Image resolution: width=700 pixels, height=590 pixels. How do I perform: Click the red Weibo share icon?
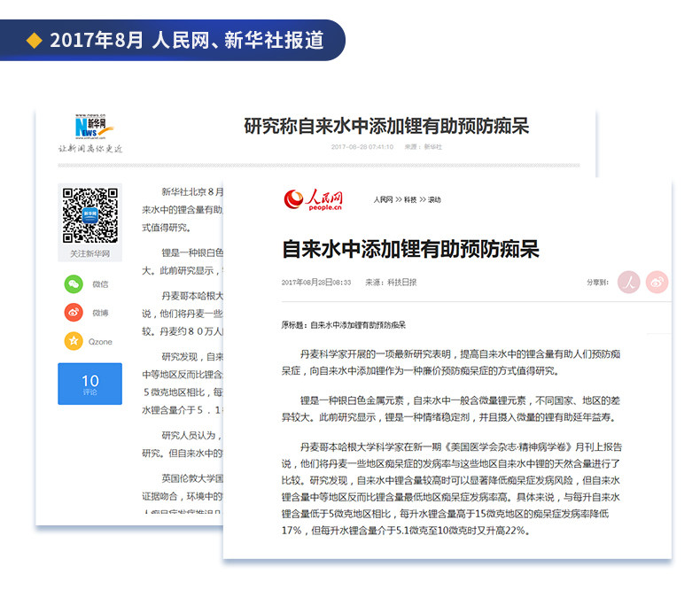[74, 313]
